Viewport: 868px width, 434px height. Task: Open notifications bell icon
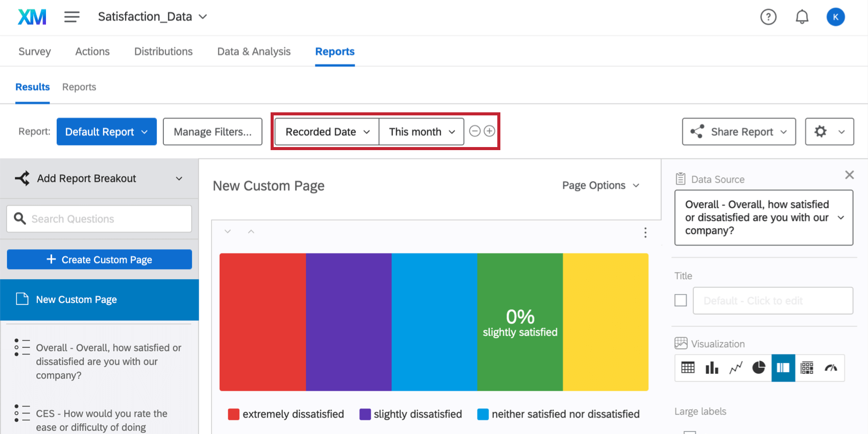tap(802, 17)
